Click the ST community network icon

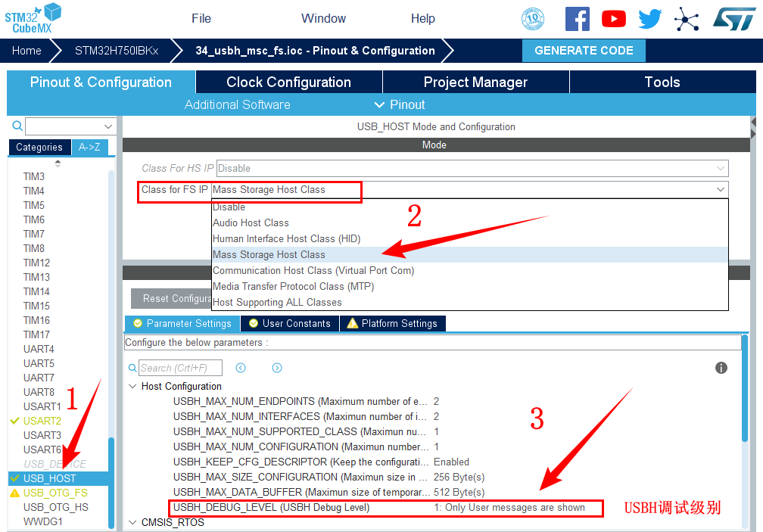pos(687,19)
